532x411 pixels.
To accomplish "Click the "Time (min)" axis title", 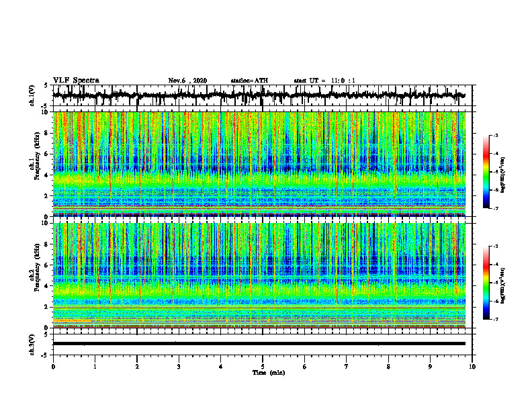I will (269, 373).
